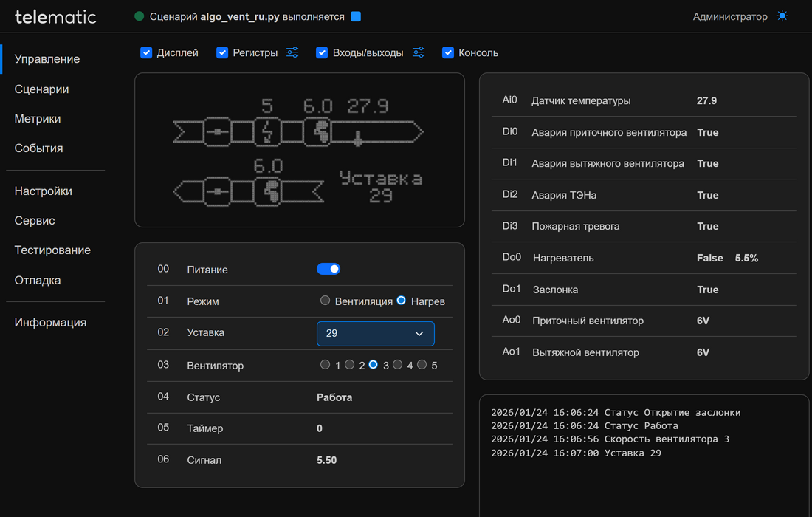Toggle light theme with the sun icon
The height and width of the screenshot is (517, 812).
point(782,16)
